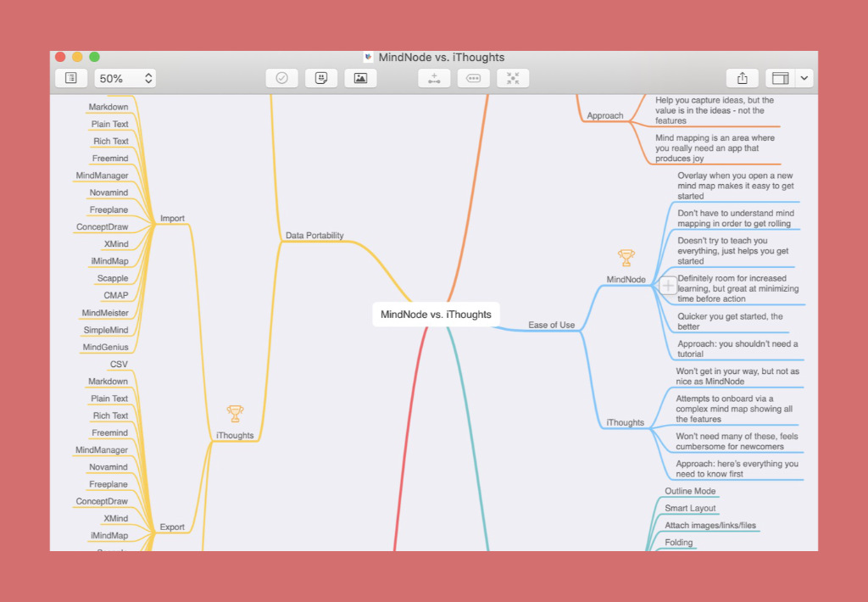Viewport: 868px width, 602px height.
Task: Select Freemind under Export
Action: [x=109, y=433]
